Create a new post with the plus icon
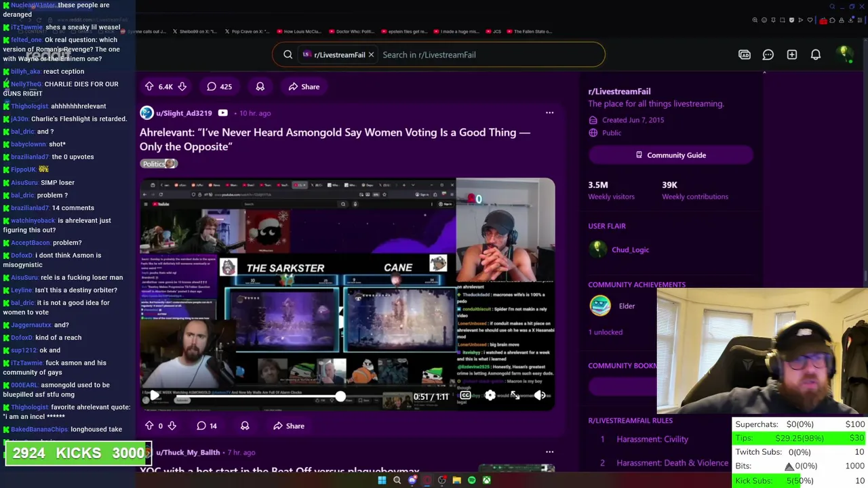This screenshot has height=488, width=868. tap(792, 55)
